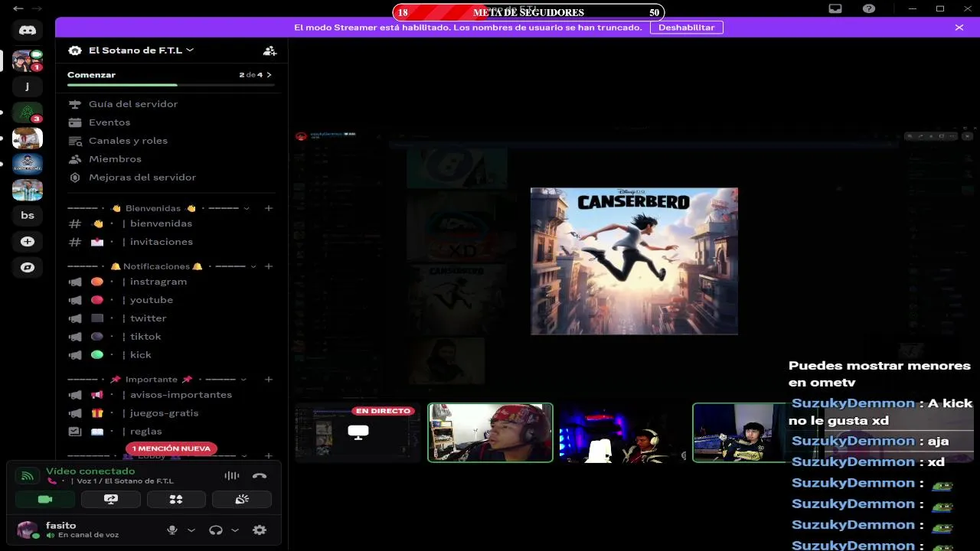Click the invite people icon
980x551 pixels.
pyautogui.click(x=269, y=51)
